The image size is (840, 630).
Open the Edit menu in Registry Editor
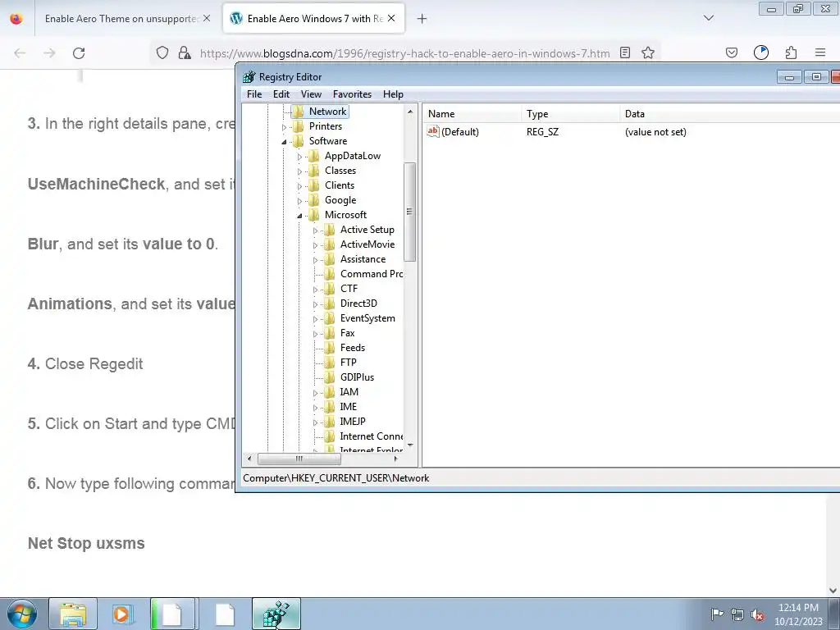pos(281,94)
